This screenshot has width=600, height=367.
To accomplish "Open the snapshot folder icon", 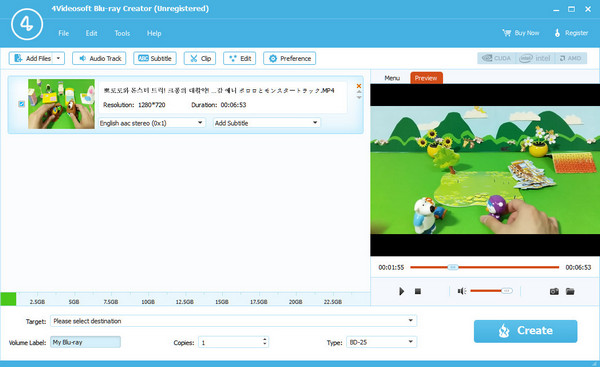I will click(x=570, y=292).
